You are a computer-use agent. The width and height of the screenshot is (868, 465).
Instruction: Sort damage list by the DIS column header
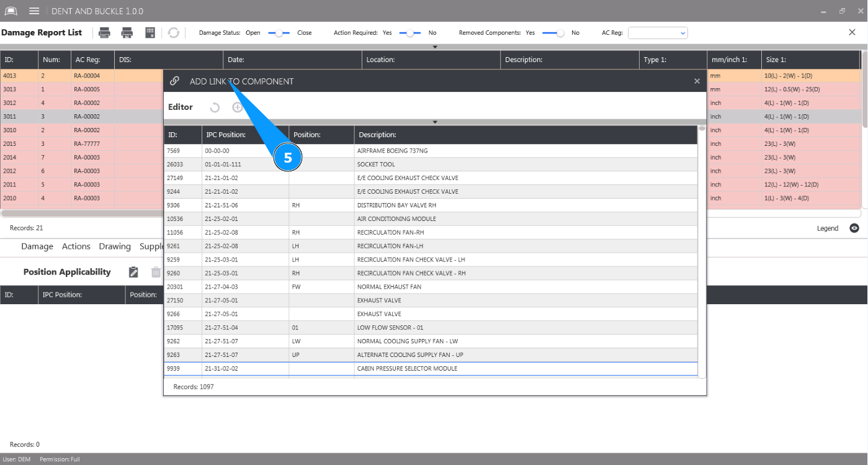point(169,60)
